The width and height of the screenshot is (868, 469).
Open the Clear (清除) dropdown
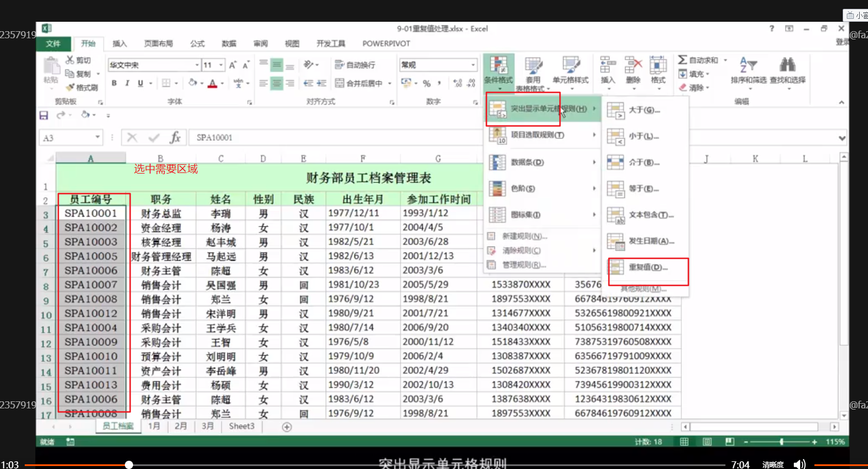[694, 88]
